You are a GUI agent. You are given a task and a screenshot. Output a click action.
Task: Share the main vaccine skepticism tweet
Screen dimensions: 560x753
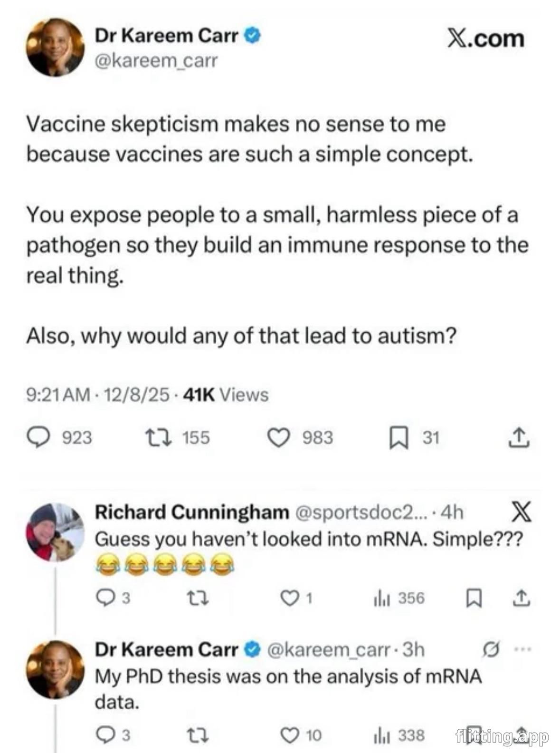click(519, 438)
